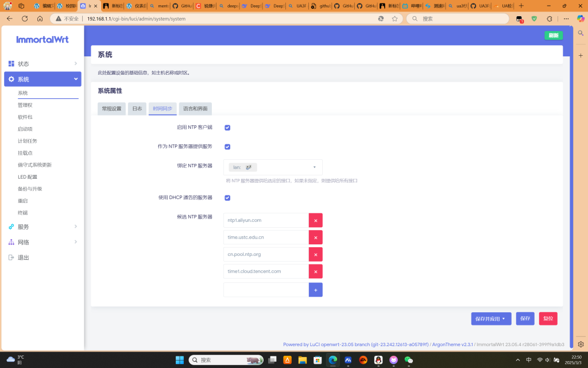Remove the time1.cloud.tencent.com server entry
The width and height of the screenshot is (588, 368).
coord(315,271)
